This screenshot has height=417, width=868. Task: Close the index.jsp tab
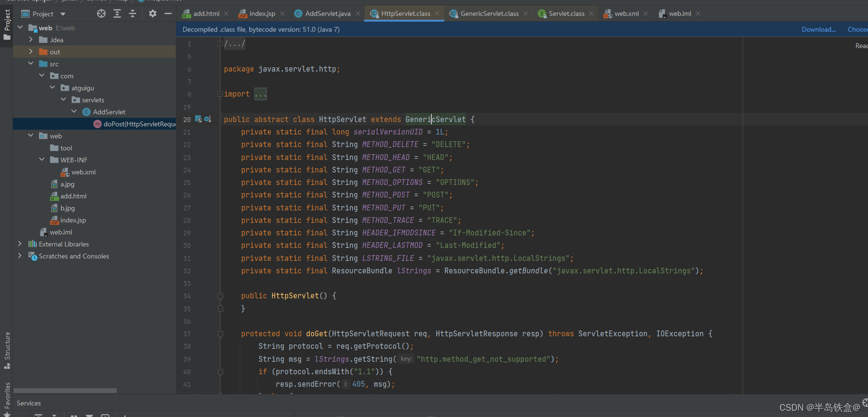(282, 13)
